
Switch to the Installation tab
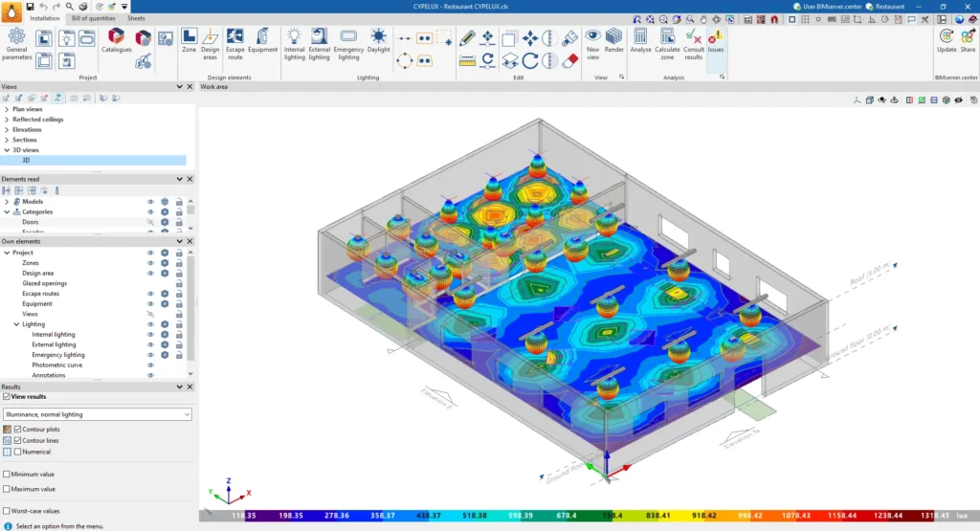click(45, 19)
